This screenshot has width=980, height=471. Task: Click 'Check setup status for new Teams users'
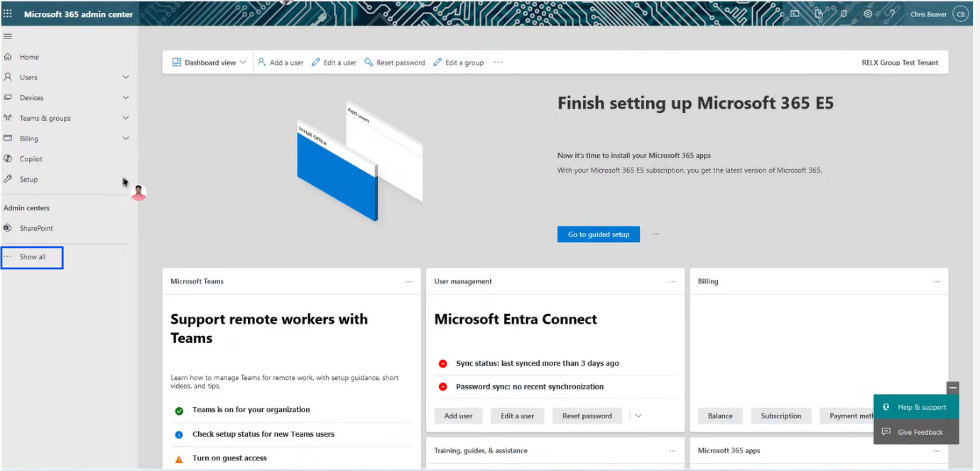pos(263,434)
